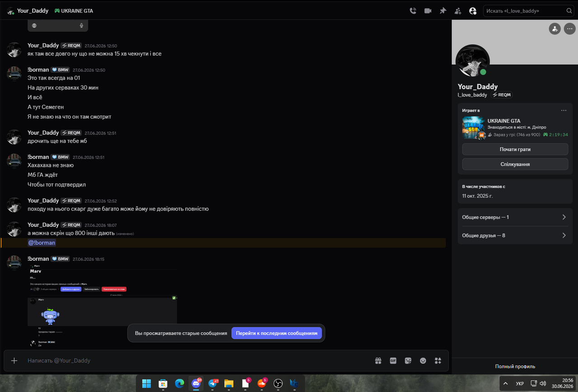Open the 'Играет в' activity options dots

564,111
